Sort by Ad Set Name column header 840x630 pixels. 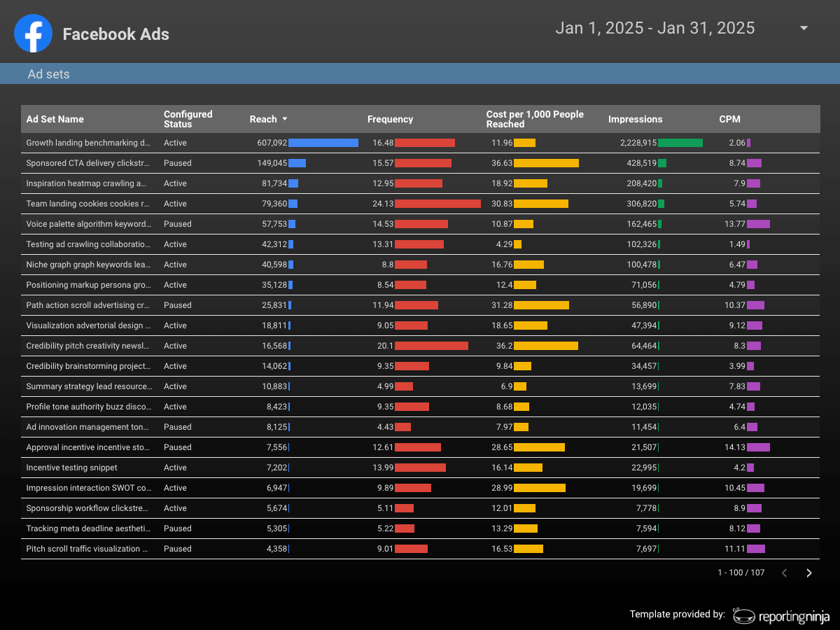[55, 119]
